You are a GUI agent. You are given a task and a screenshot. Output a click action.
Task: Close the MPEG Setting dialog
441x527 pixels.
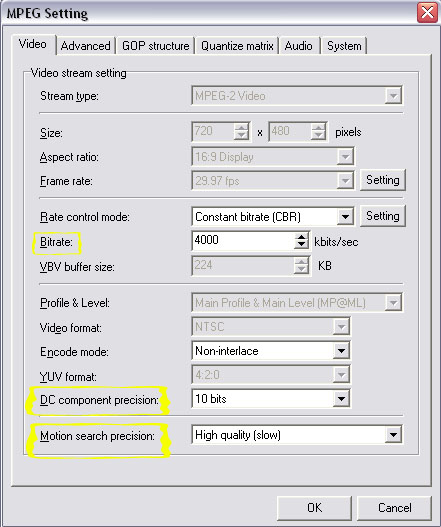(427, 13)
